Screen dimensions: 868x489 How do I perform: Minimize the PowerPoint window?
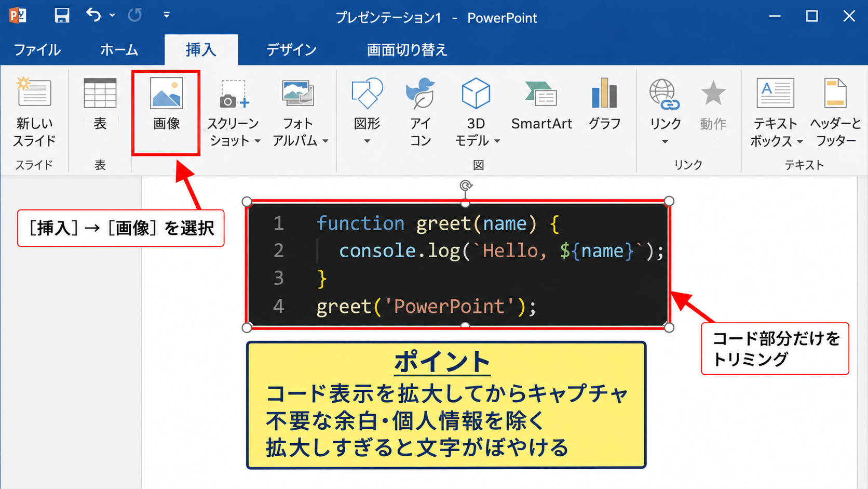coord(775,16)
